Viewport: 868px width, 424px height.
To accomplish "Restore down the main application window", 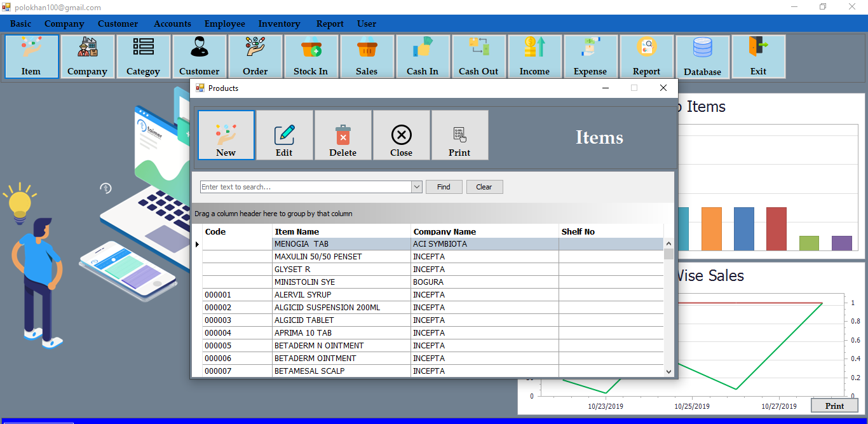I will [823, 7].
